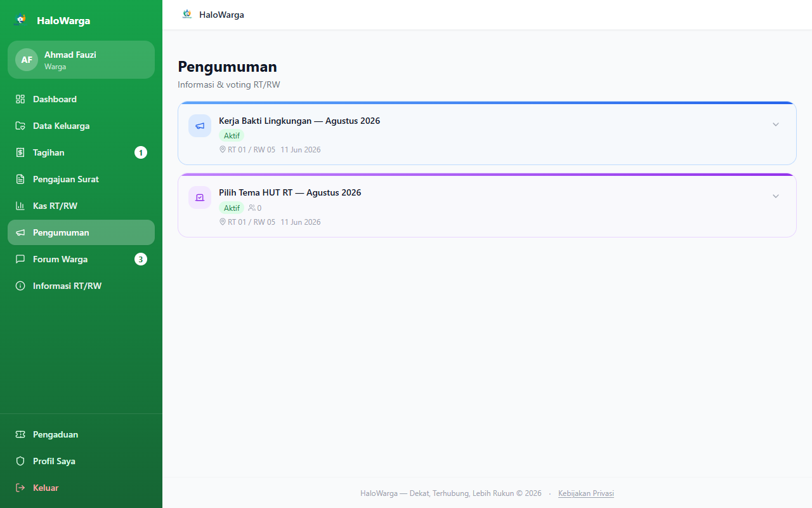Open the Tagihan menu
This screenshot has width=812, height=508.
[x=81, y=152]
